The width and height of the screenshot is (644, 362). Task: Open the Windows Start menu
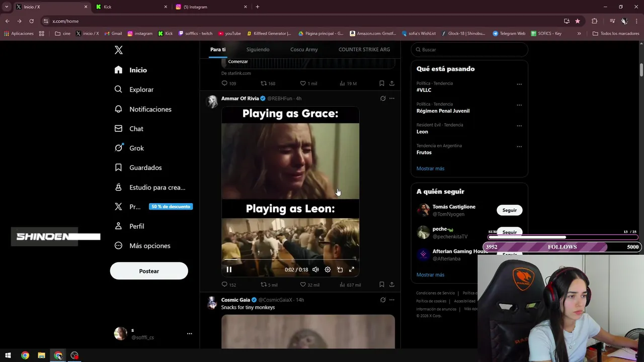tap(8, 355)
